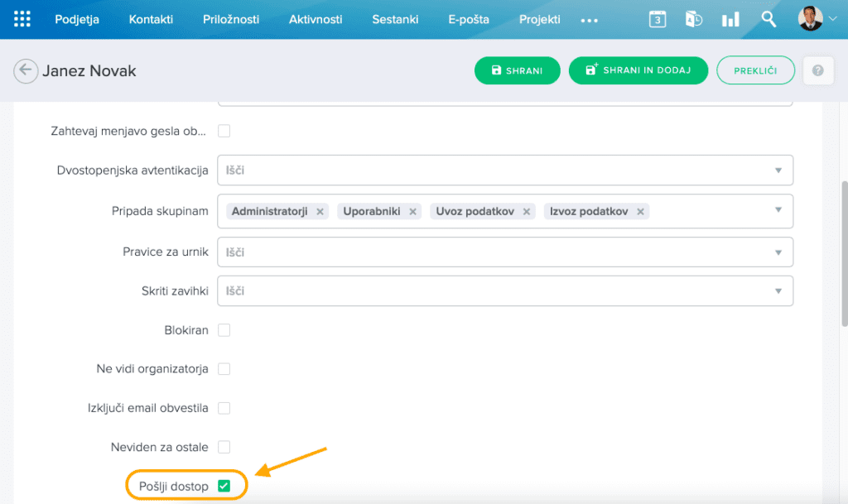Screen dimensions: 848x504
Task: Remove the Uvoz podatkov group tag
Action: click(526, 212)
